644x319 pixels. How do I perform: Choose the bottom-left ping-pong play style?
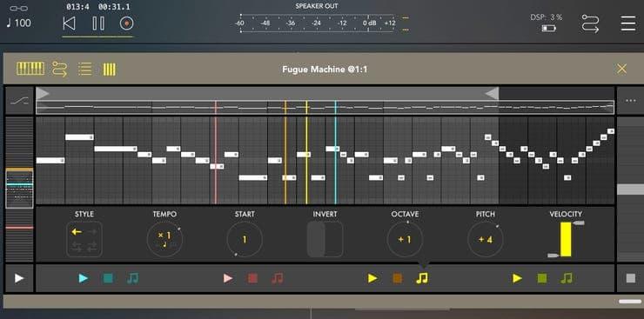77,247
